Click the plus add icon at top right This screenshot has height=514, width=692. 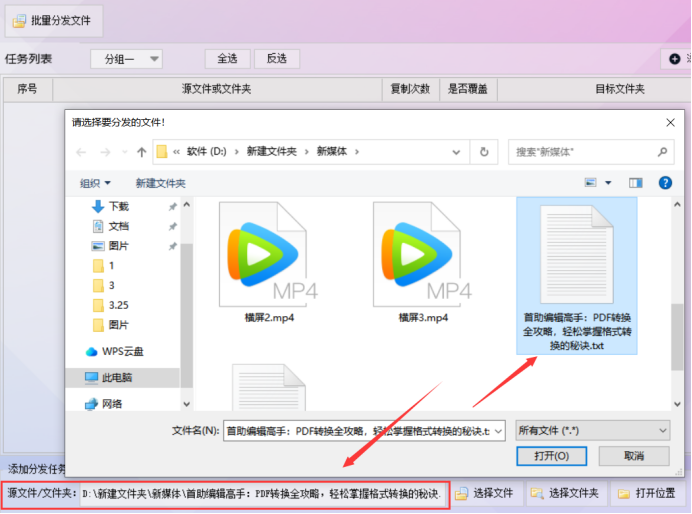pyautogui.click(x=674, y=59)
